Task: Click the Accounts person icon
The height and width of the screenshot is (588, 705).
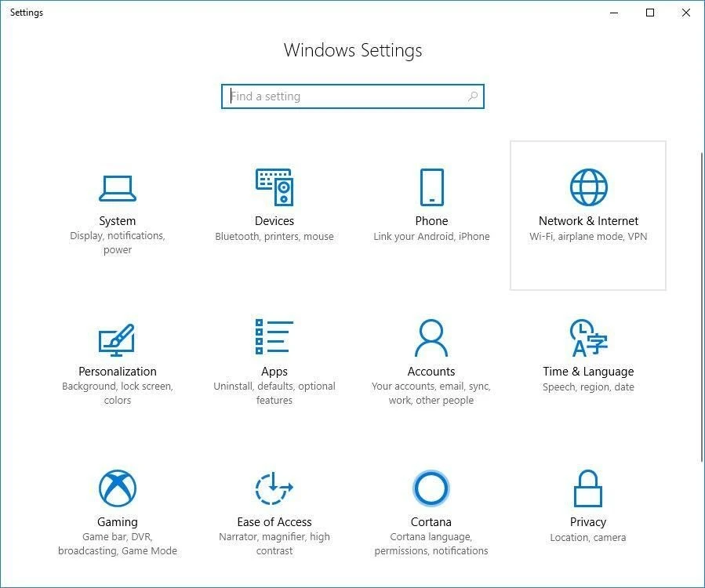Action: 431,338
